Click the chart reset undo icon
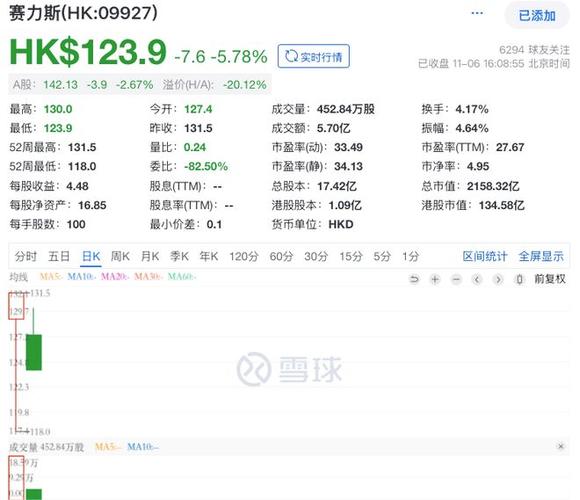Image resolution: width=580 pixels, height=500 pixels. (x=414, y=279)
